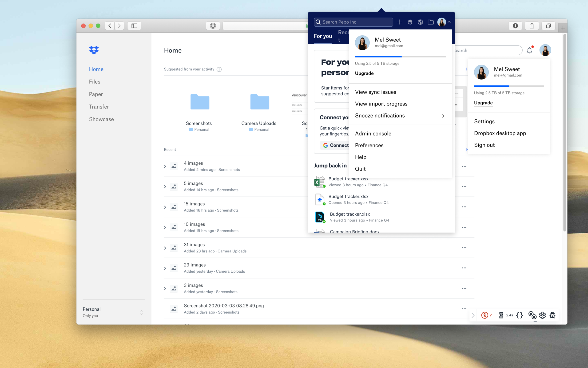Open the bug icon in bottom toolbar
This screenshot has width=588, height=368.
552,315
